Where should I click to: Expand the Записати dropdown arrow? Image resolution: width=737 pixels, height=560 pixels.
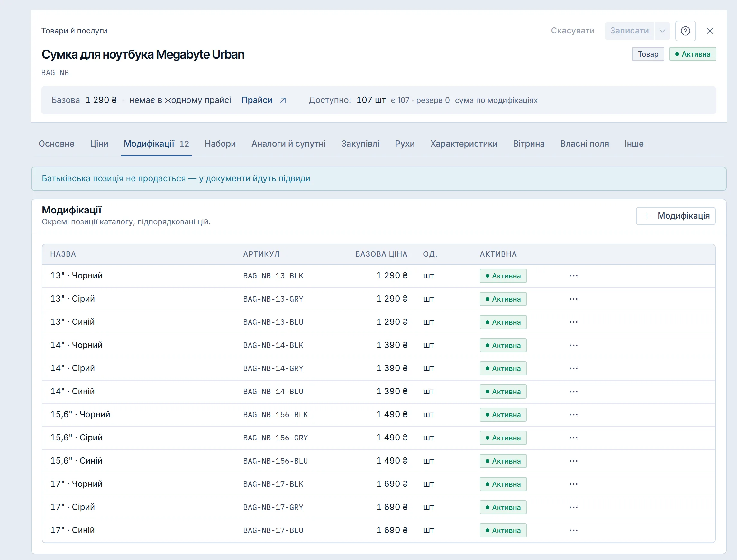coord(662,31)
